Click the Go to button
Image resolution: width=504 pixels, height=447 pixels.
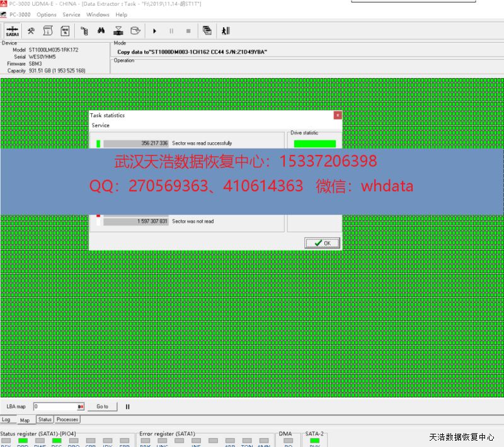pos(102,407)
